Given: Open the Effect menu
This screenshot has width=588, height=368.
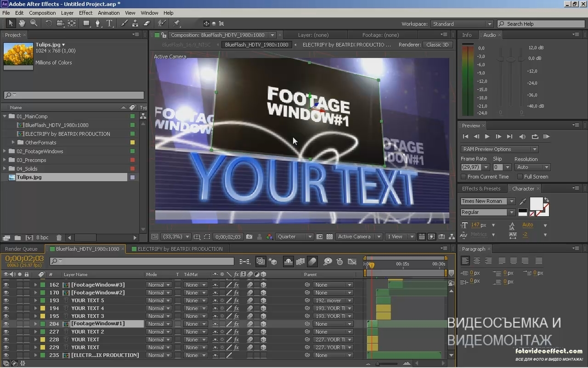Looking at the screenshot, I should point(85,13).
